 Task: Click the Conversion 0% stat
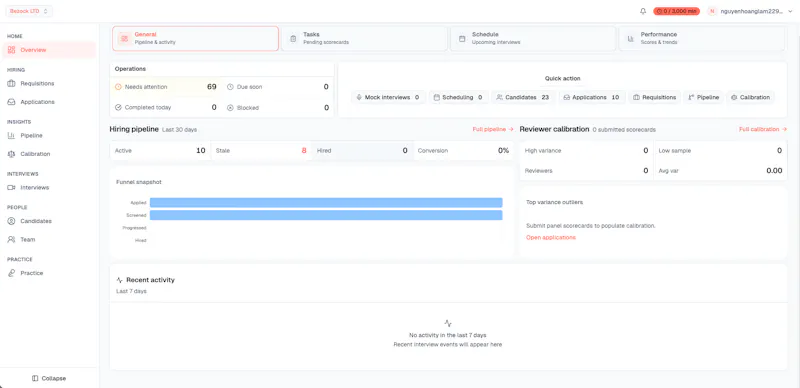click(463, 151)
